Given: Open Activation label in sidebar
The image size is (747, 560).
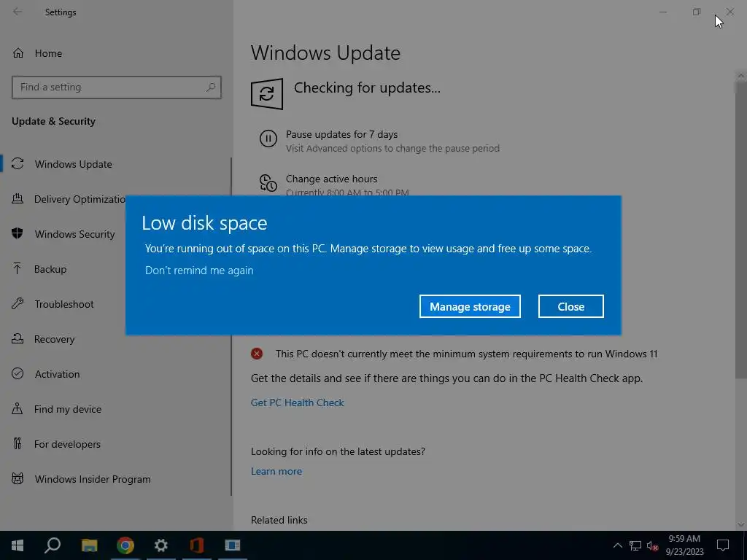Looking at the screenshot, I should pos(57,374).
